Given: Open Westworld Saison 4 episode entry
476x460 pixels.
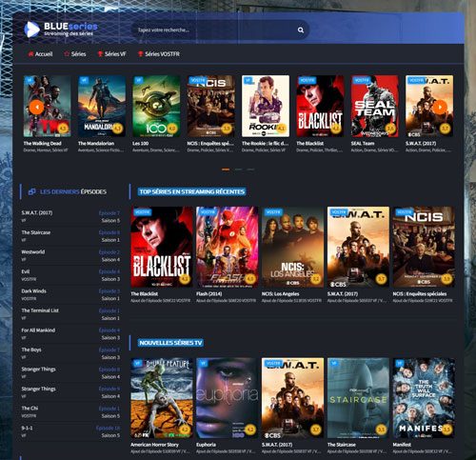Looking at the screenshot, I should pos(70,255).
